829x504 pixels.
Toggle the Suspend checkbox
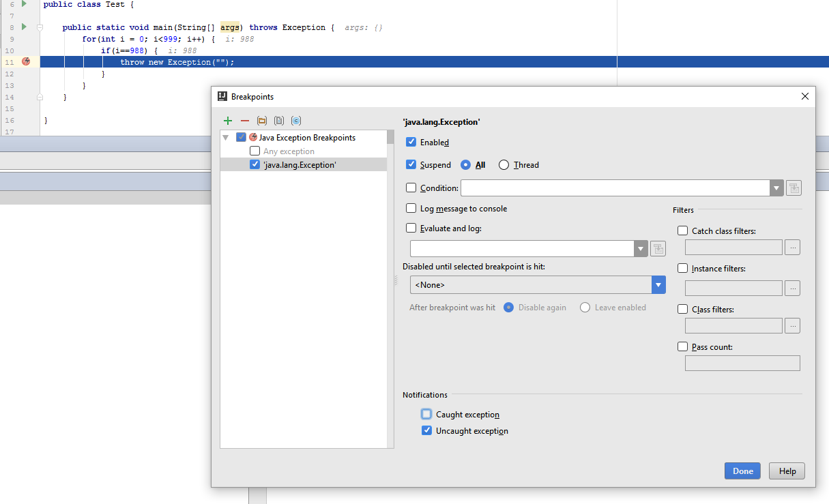[x=411, y=164]
